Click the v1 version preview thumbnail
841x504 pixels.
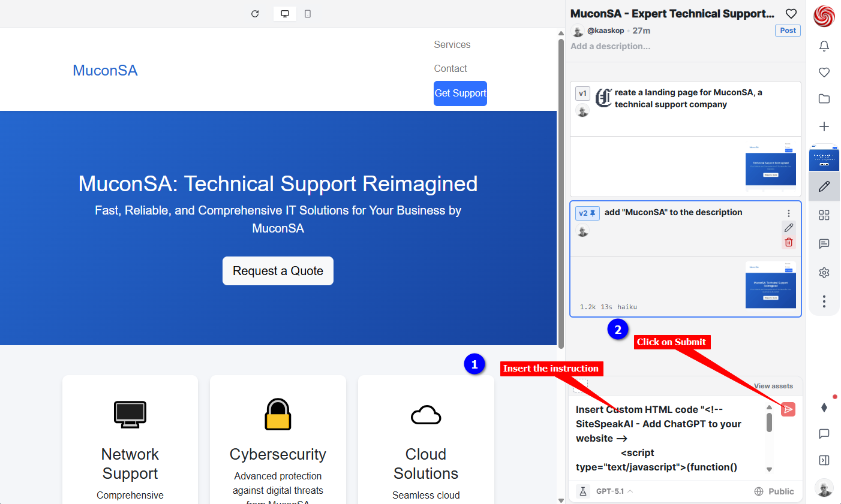click(770, 165)
